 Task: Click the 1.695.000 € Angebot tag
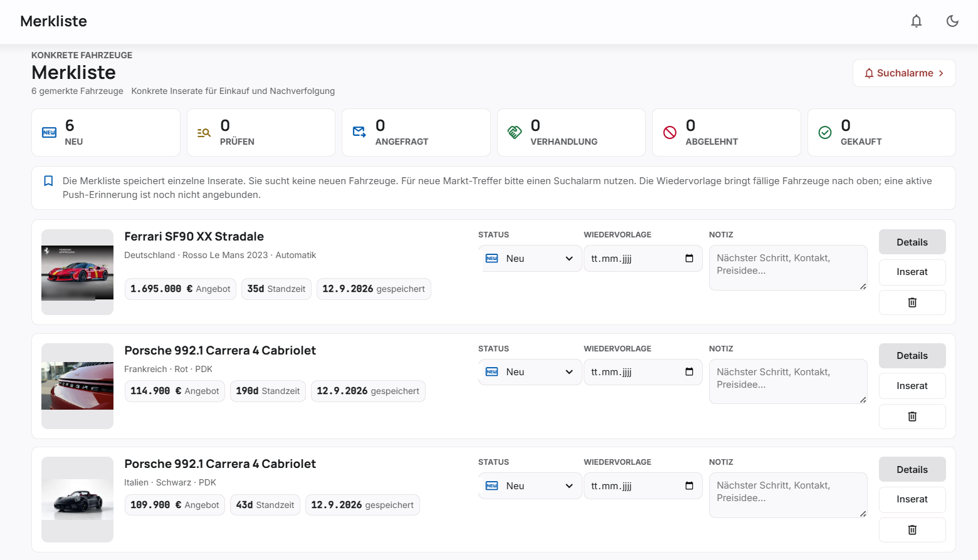coord(181,289)
